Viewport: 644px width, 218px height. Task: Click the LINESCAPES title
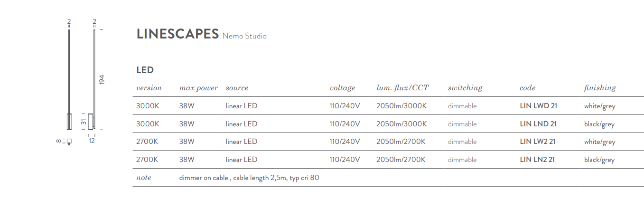177,34
